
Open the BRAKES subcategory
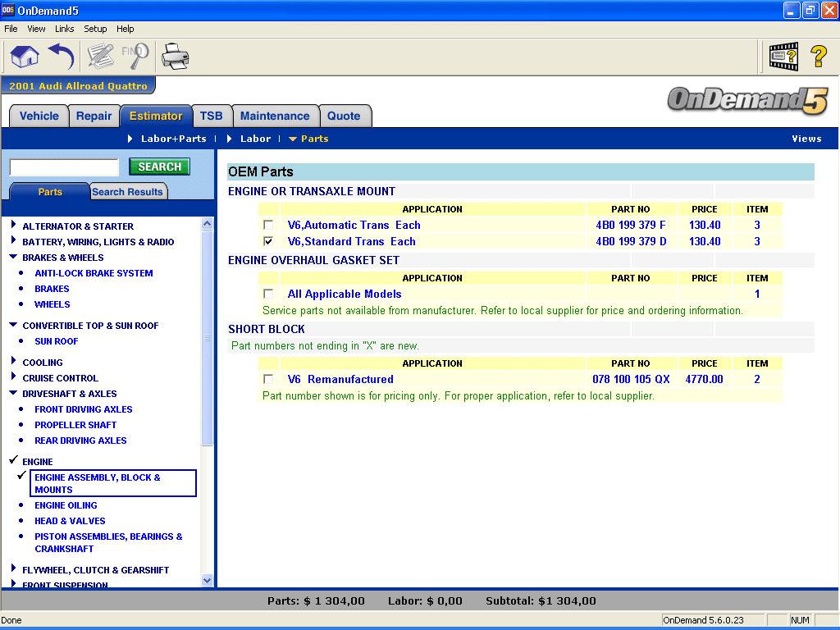pos(52,289)
